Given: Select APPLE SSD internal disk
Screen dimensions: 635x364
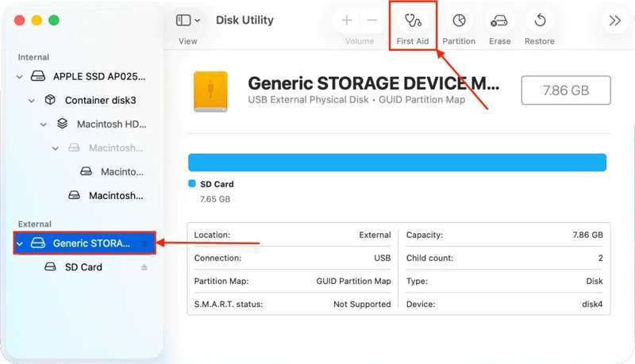Looking at the screenshot, I should [x=99, y=77].
